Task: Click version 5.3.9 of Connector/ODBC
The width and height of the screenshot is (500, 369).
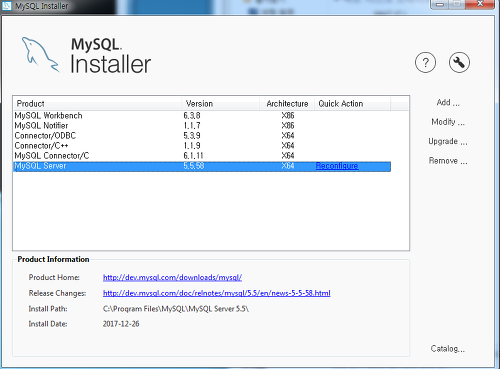Action: pos(192,136)
